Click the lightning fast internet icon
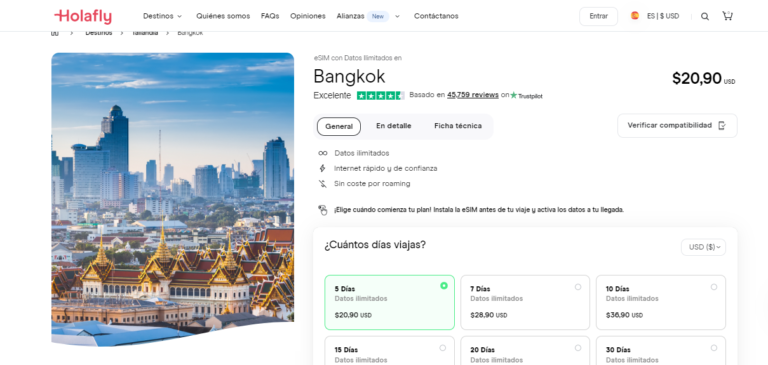This screenshot has width=768, height=365. tap(322, 169)
